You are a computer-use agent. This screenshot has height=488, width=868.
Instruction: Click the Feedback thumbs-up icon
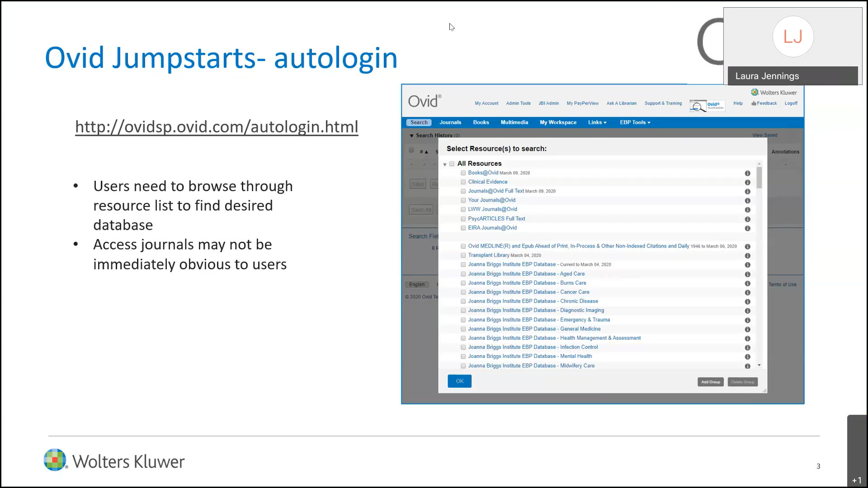coord(754,103)
